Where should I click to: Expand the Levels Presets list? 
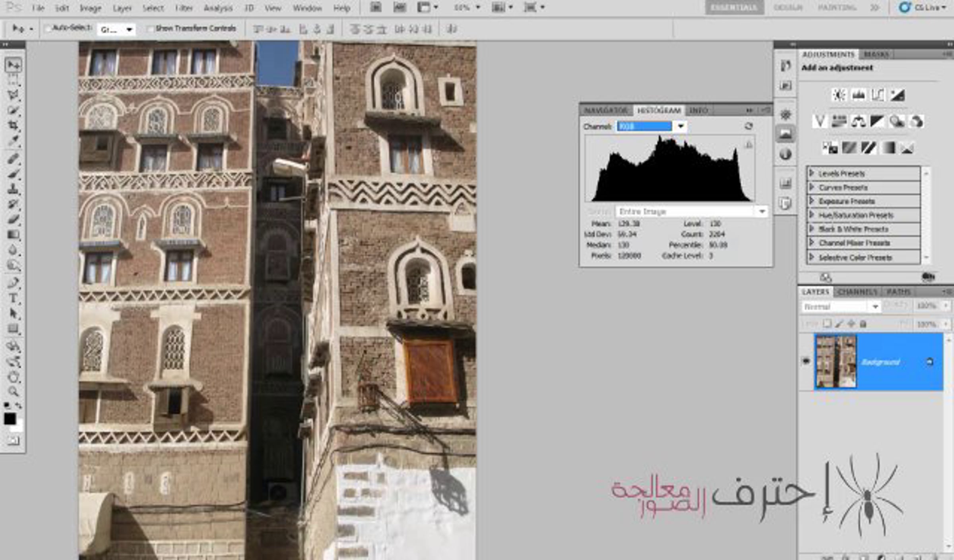(x=812, y=173)
